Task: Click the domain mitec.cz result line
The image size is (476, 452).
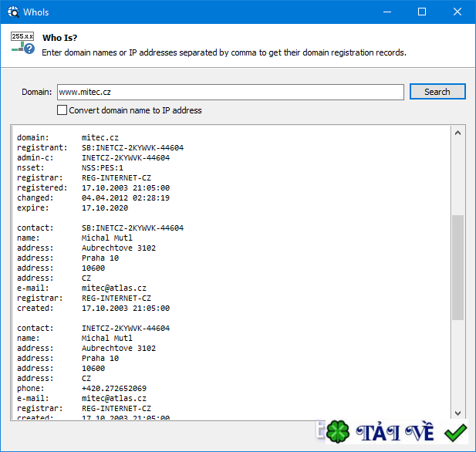Action: click(x=100, y=137)
